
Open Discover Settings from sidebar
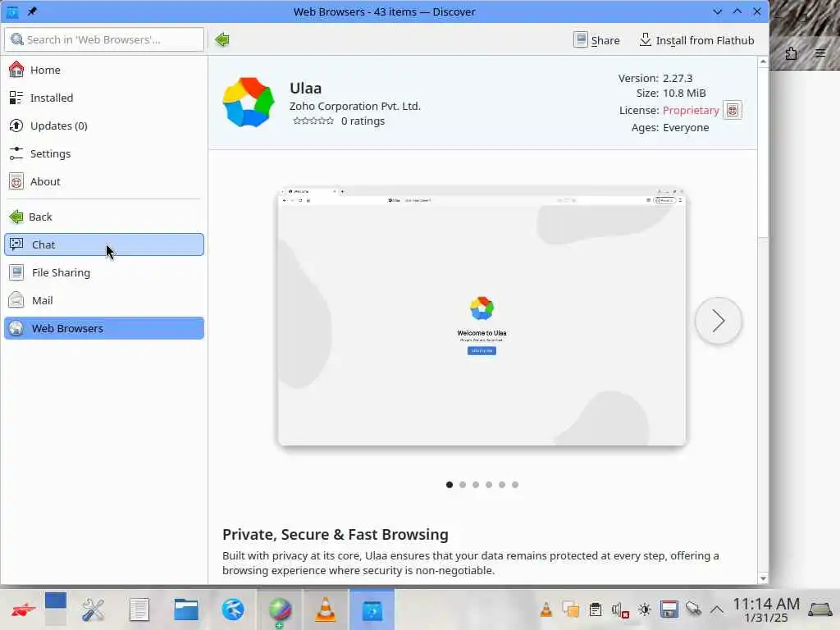pyautogui.click(x=104, y=153)
